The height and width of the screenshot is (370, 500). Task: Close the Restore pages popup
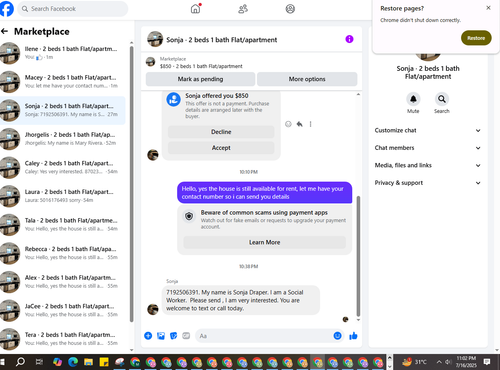488,8
